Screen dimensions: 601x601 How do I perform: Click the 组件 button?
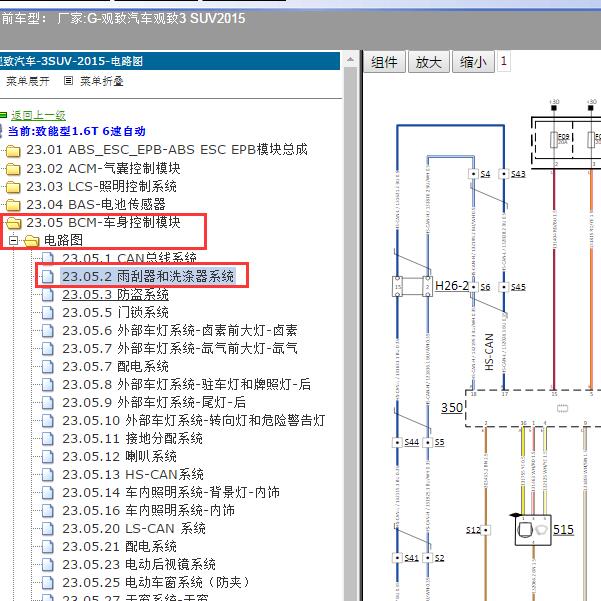coord(384,62)
